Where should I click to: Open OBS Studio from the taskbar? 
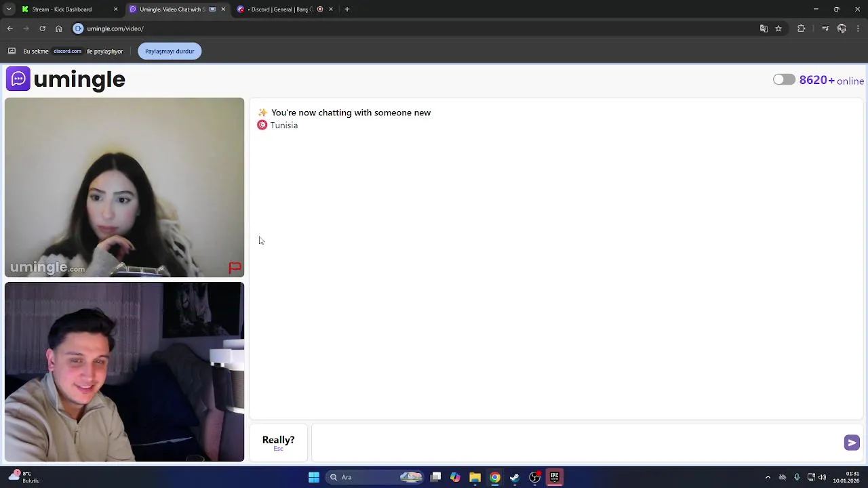point(534,477)
